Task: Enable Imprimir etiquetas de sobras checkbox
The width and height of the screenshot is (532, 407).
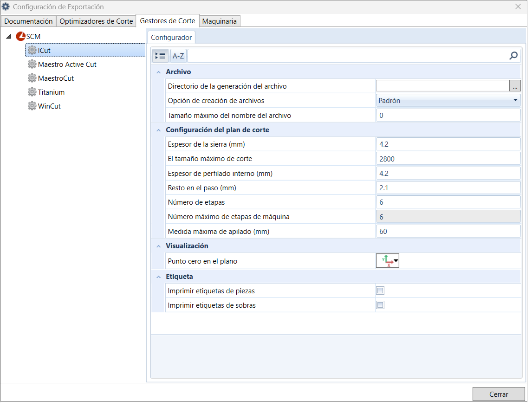Action: pyautogui.click(x=380, y=305)
